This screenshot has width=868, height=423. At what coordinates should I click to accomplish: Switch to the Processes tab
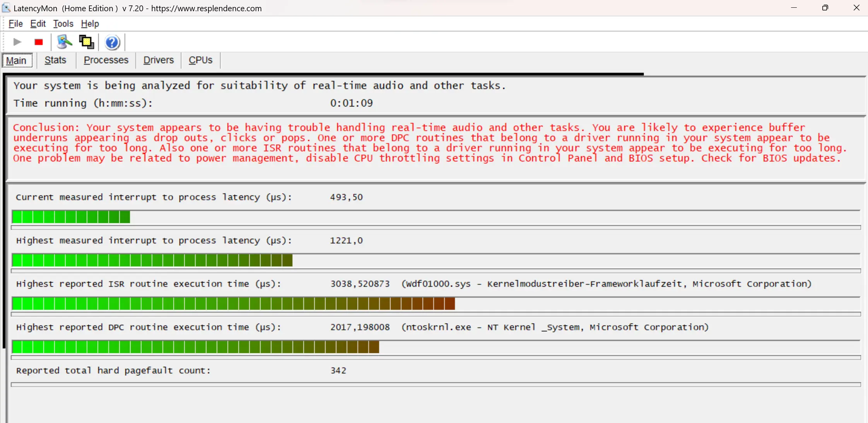coord(106,60)
